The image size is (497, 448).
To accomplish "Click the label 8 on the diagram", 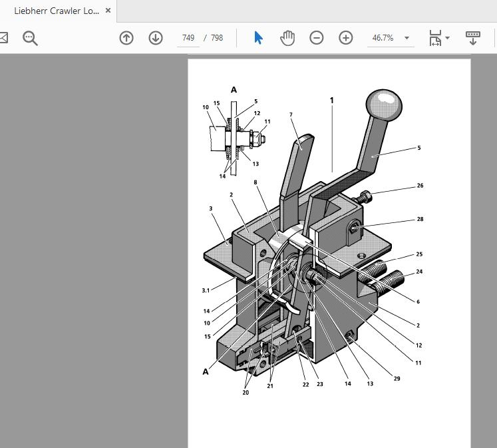I will click(x=255, y=182).
